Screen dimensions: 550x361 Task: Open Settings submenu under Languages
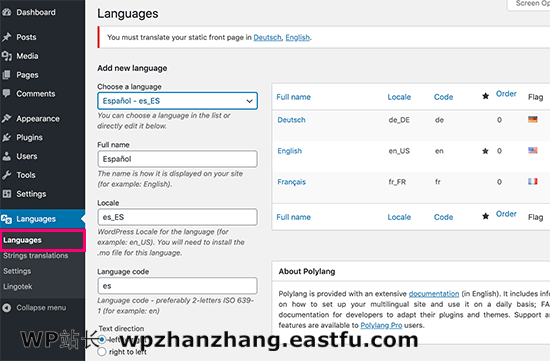coord(17,271)
